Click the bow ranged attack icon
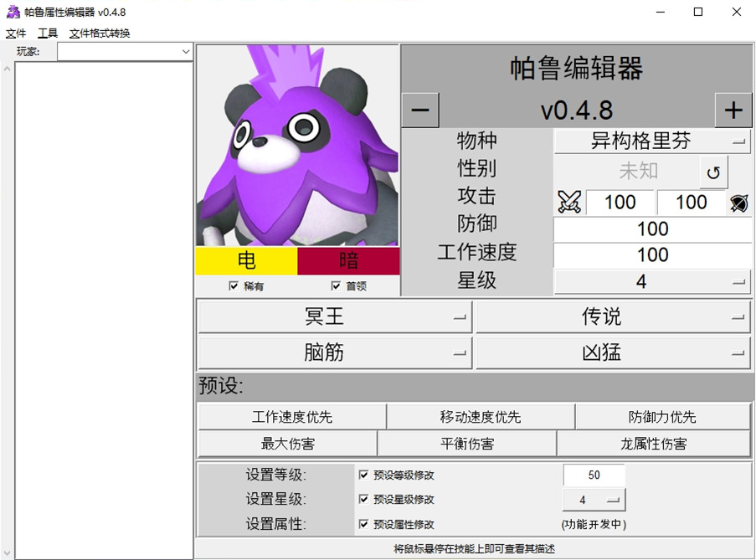Image resolution: width=756 pixels, height=560 pixels. 738,203
